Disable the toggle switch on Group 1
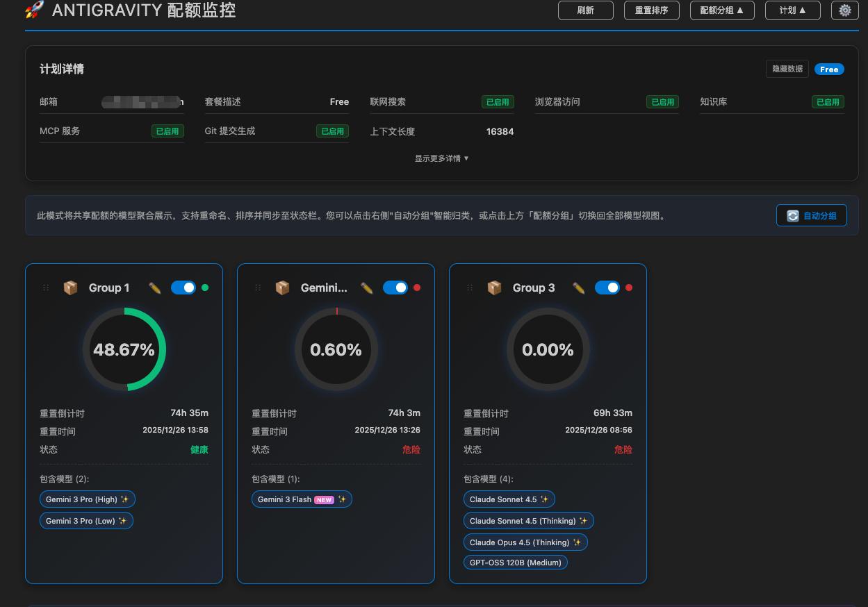Viewport: 868px width, 607px height. pos(183,287)
